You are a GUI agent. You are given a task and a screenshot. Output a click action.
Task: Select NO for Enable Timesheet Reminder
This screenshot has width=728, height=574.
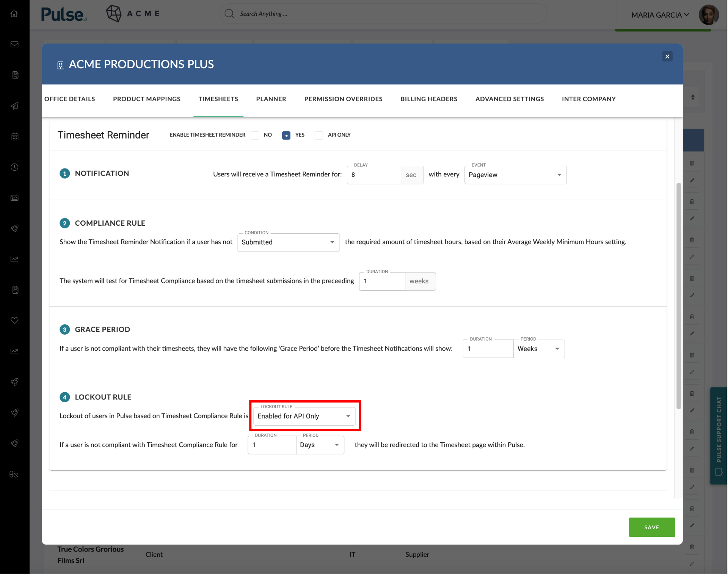pos(255,135)
